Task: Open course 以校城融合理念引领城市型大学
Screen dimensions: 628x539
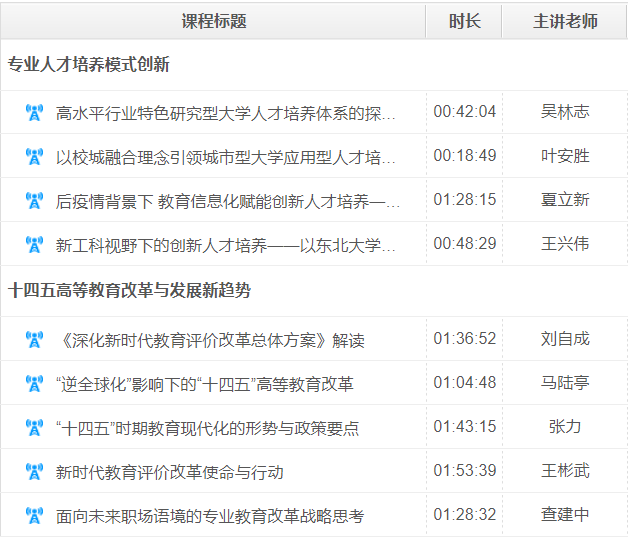Action: [226, 157]
